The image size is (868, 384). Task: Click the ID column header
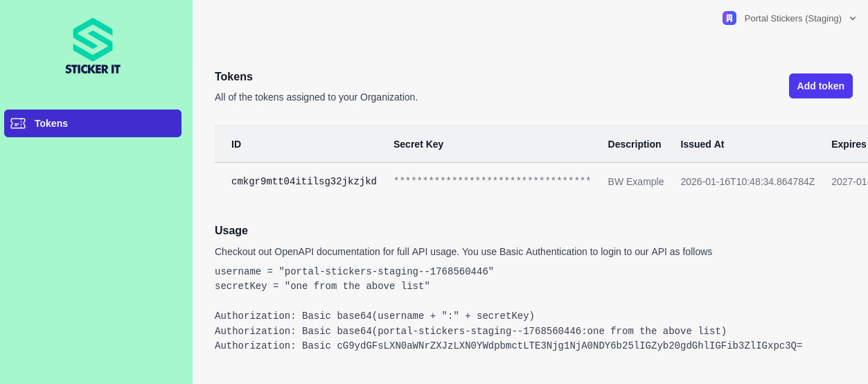click(236, 144)
